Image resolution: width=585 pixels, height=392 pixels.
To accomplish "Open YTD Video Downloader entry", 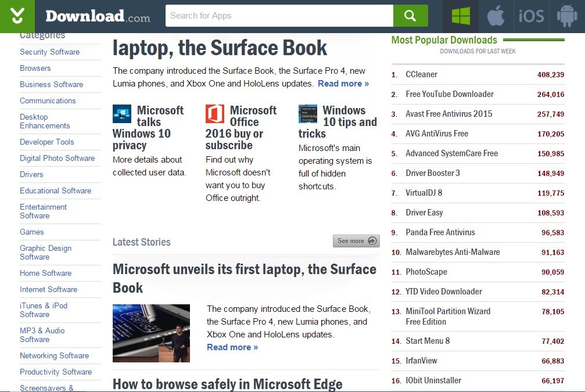I will tap(444, 292).
